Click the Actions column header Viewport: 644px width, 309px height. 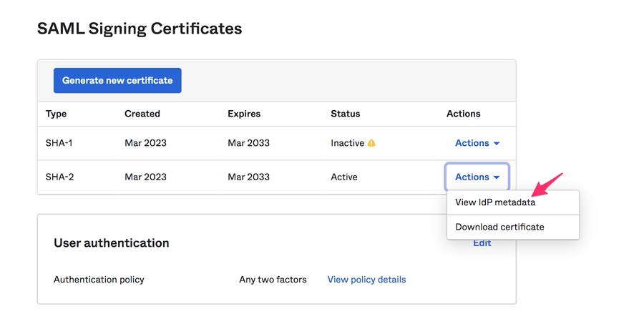coord(463,114)
